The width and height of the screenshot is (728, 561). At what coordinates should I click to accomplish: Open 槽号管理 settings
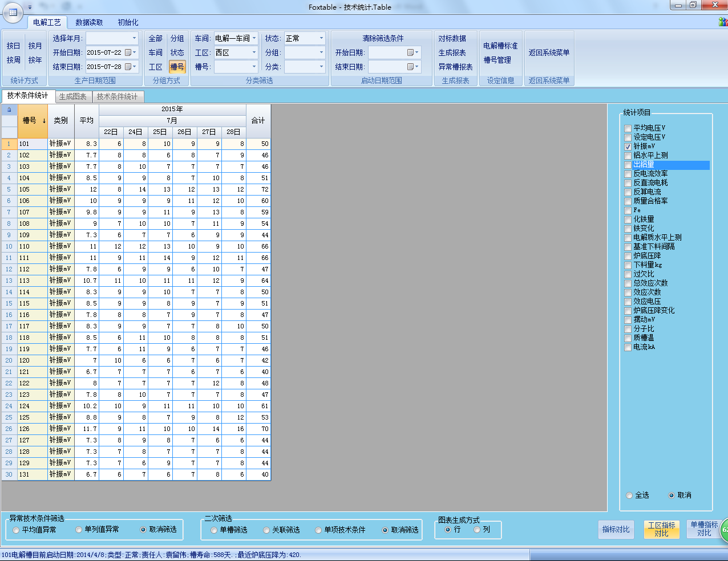coord(498,60)
